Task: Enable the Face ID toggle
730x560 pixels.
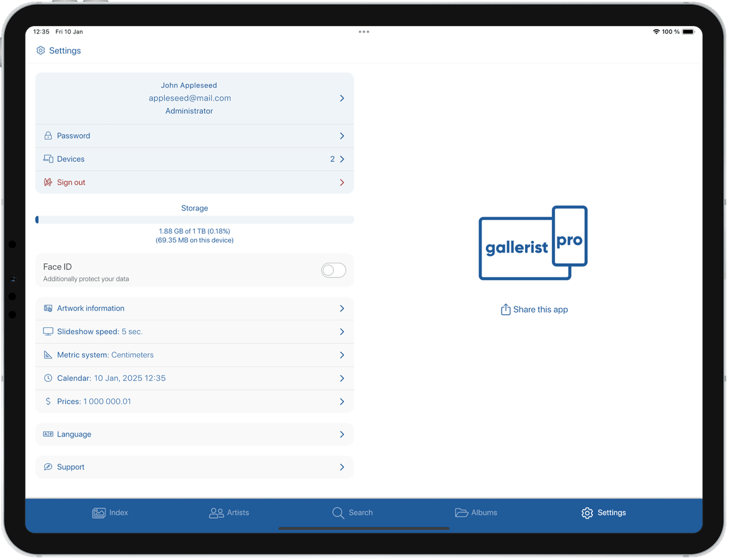Action: pos(333,270)
